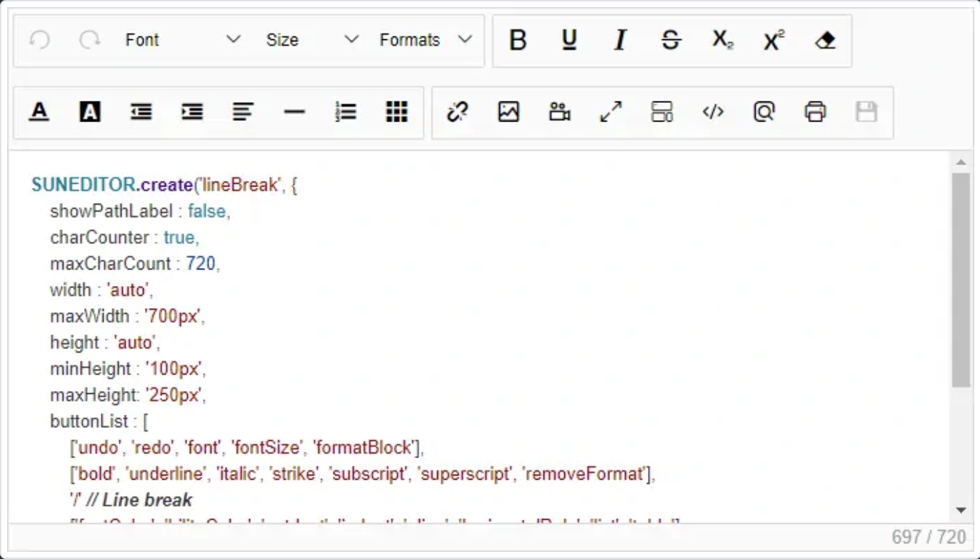Viewport: 980px width, 559px height.
Task: Open the insert Table grid
Action: coord(396,112)
